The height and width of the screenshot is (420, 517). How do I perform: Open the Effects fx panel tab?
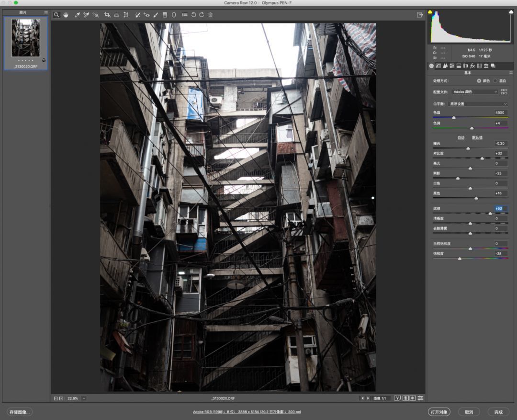point(472,66)
